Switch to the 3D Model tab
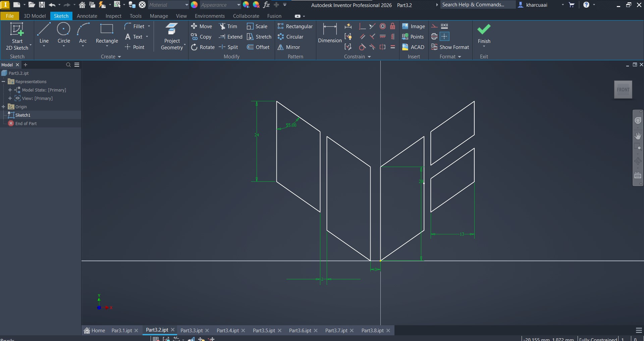 (35, 16)
